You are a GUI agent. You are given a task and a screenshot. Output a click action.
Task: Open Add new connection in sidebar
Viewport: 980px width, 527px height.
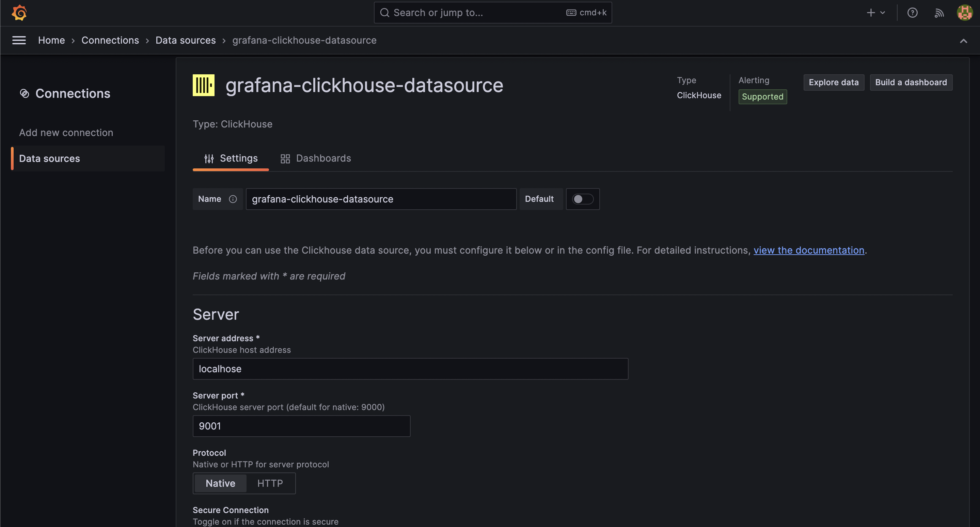pos(66,133)
